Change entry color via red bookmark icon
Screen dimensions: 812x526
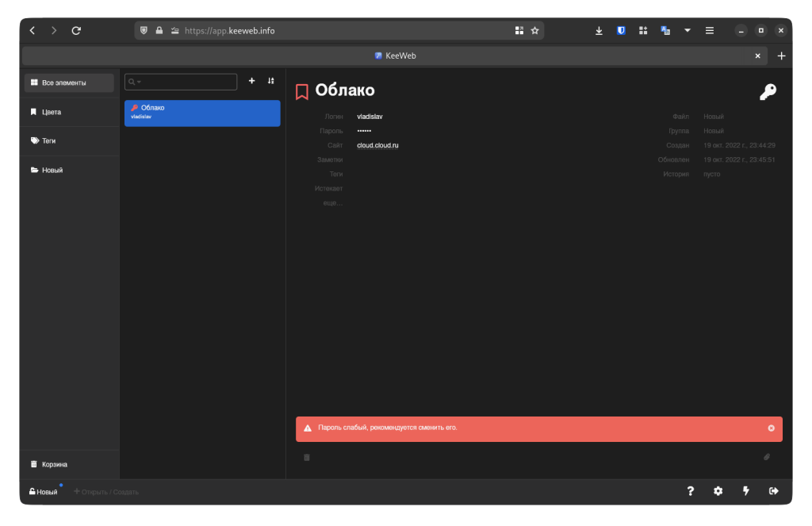[x=302, y=92]
